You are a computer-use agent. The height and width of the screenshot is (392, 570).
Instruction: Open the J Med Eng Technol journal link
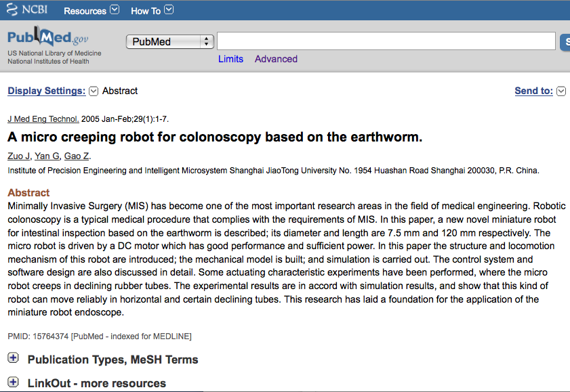click(x=43, y=119)
